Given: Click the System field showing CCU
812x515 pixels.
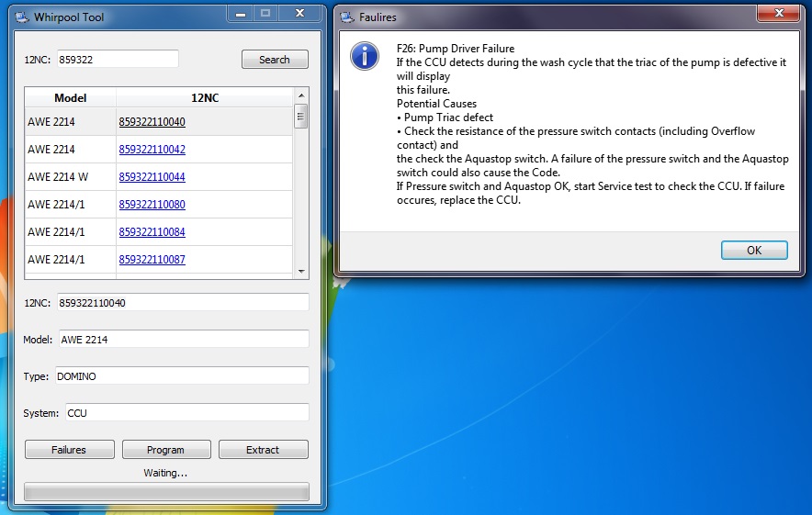Looking at the screenshot, I should 186,413.
